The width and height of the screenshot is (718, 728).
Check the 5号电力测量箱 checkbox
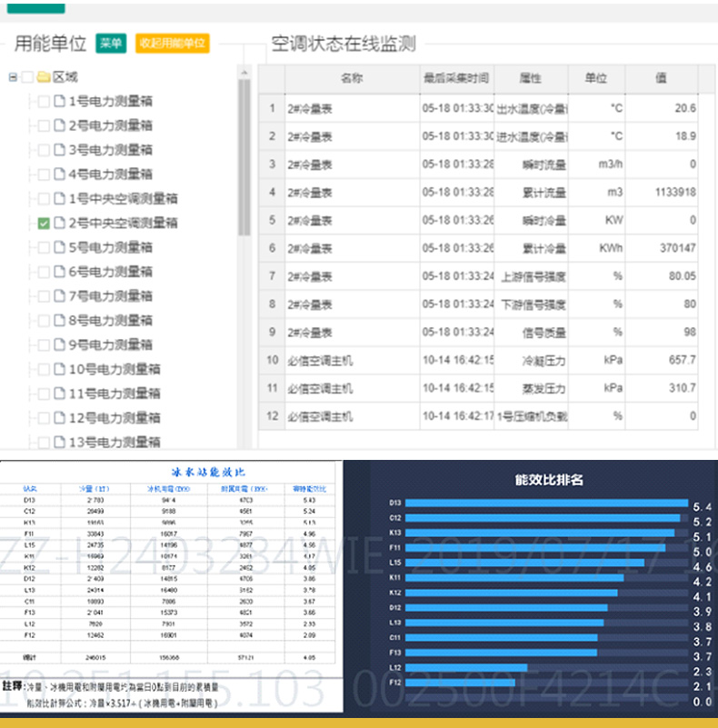[x=44, y=247]
